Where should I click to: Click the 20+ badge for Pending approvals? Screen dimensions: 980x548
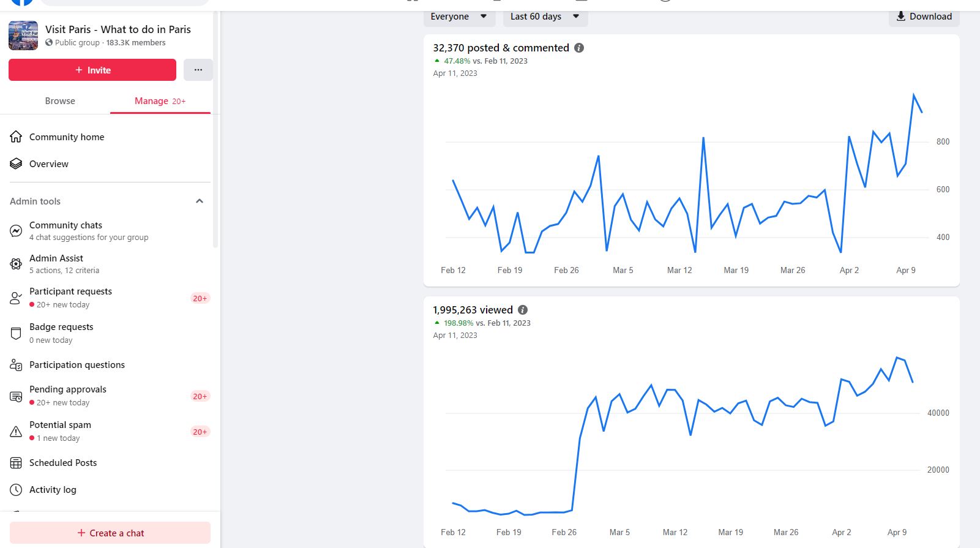(x=200, y=396)
